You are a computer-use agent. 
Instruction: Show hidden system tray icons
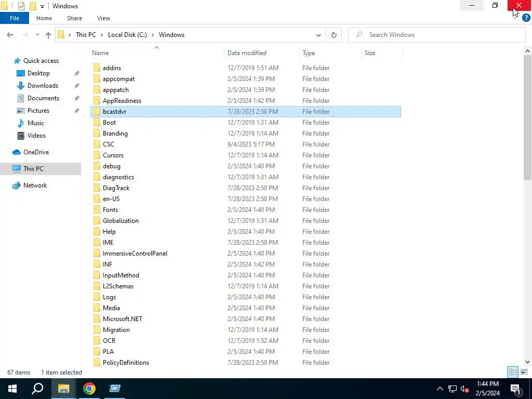click(440, 389)
